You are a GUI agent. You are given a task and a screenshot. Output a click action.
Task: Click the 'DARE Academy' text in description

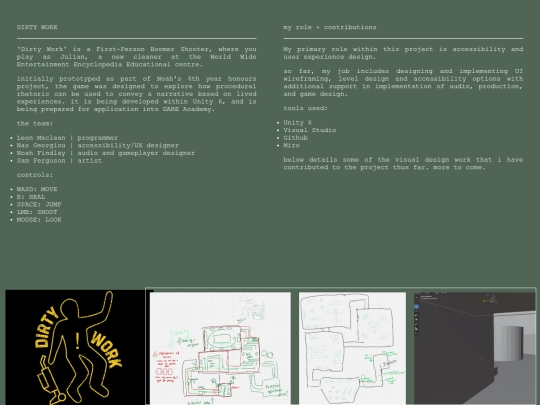tap(187, 109)
